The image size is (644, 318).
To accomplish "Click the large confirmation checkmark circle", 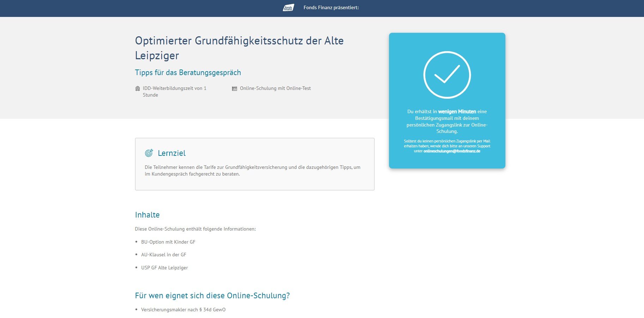I will (447, 75).
